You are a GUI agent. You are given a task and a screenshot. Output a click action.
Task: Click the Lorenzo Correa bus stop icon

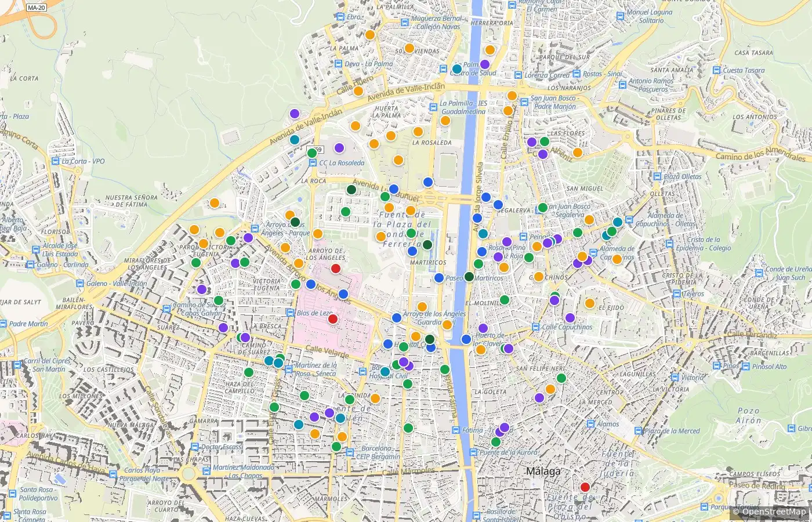coord(518,75)
